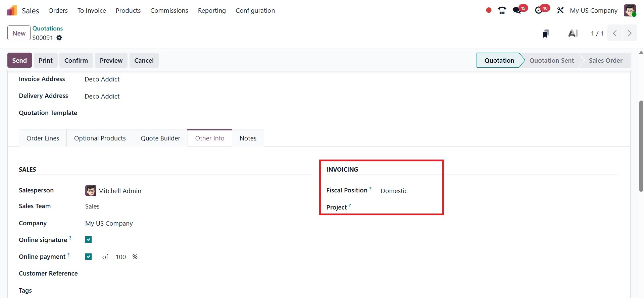Open the VoIP phone icon
The width and height of the screenshot is (644, 298).
tap(502, 10)
